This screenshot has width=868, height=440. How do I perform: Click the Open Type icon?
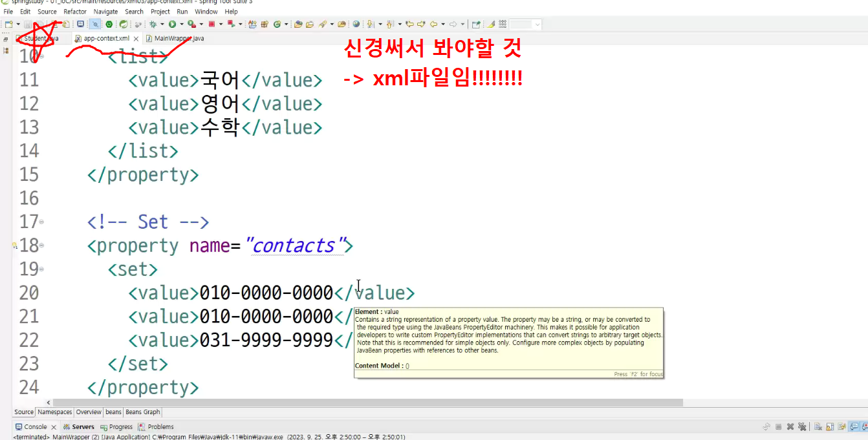click(x=298, y=25)
